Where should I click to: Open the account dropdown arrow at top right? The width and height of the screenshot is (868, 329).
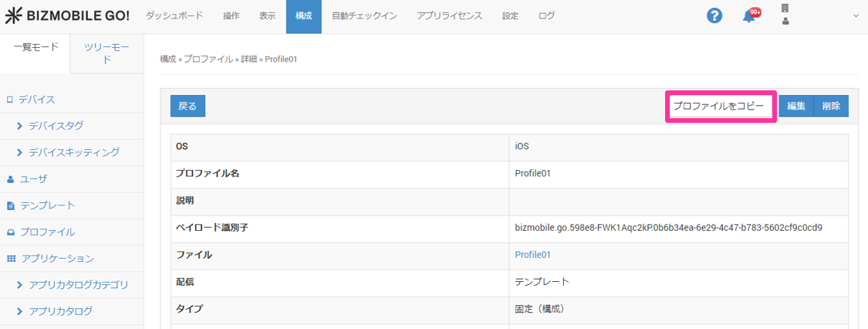click(855, 16)
